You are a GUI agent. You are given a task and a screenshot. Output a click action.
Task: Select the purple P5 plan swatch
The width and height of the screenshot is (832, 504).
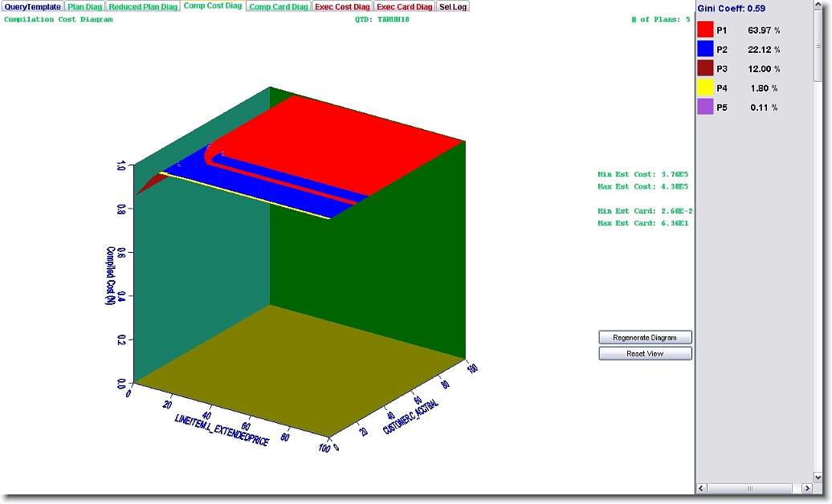(705, 108)
